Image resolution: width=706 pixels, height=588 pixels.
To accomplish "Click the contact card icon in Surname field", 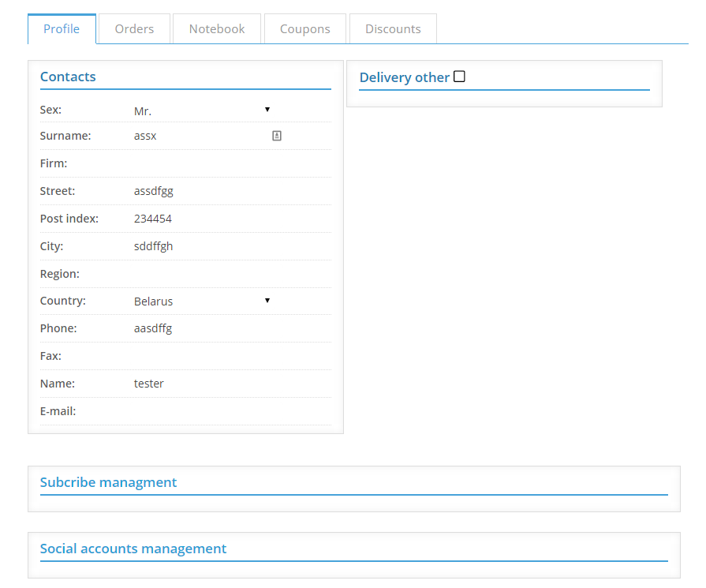I will click(277, 136).
